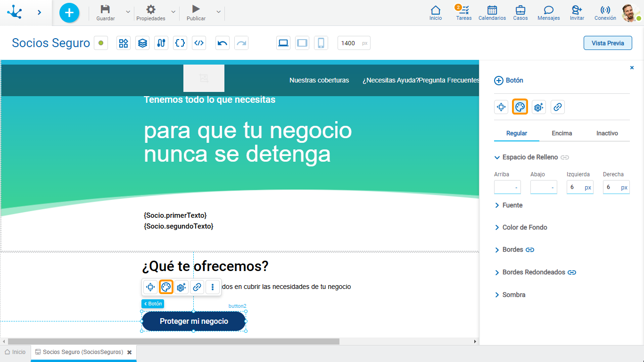Undo the last change
Image resolution: width=644 pixels, height=362 pixels.
223,43
